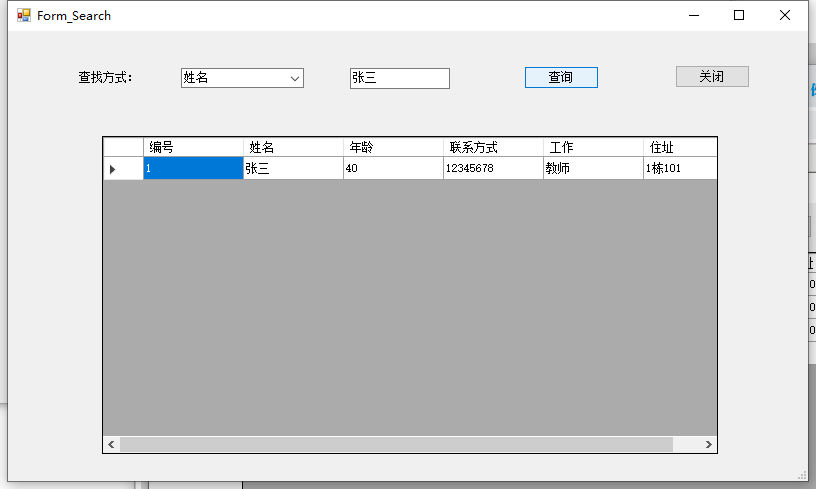Click the 联系方式 column header

coord(493,147)
